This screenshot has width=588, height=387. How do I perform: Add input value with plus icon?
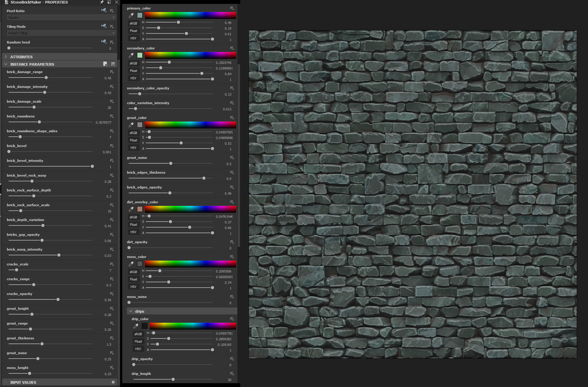(113, 382)
